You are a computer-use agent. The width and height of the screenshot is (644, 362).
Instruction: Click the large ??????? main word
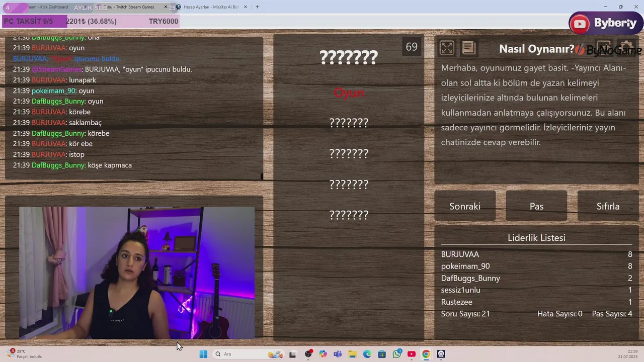pos(349,57)
